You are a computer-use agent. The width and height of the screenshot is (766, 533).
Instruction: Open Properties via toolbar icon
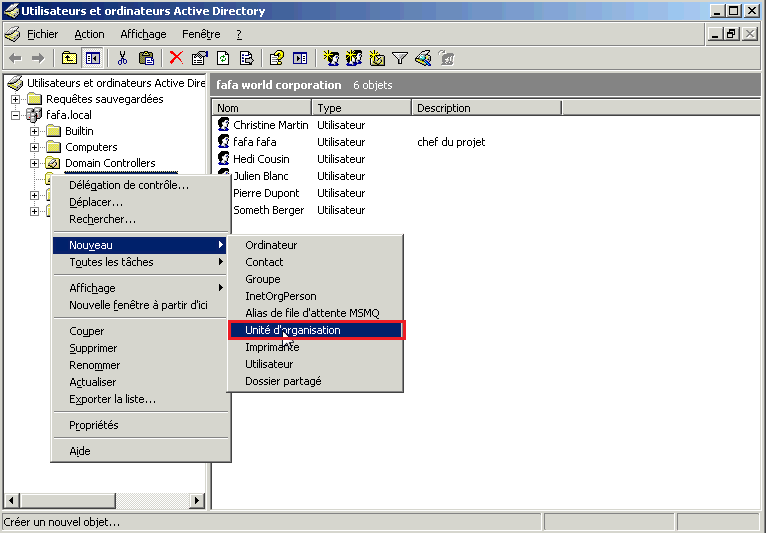pos(199,59)
